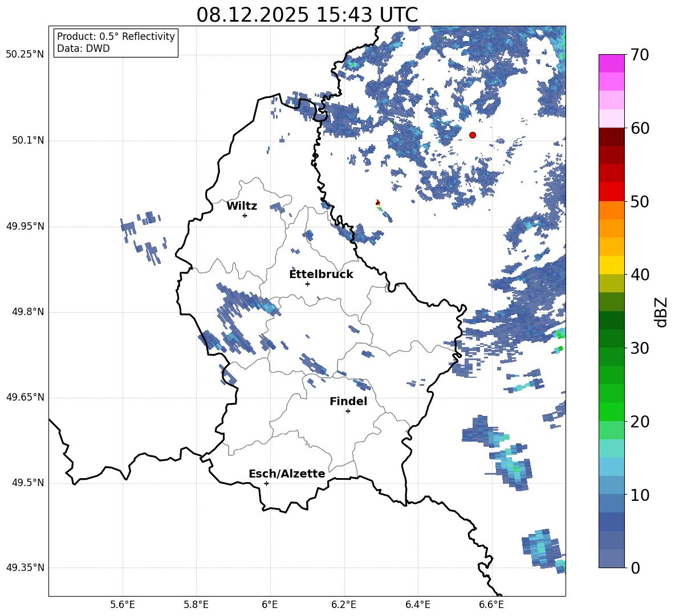Image resolution: width=675 pixels, height=616 pixels.
Task: Click the Wiltz station cross marker
Action: [245, 215]
